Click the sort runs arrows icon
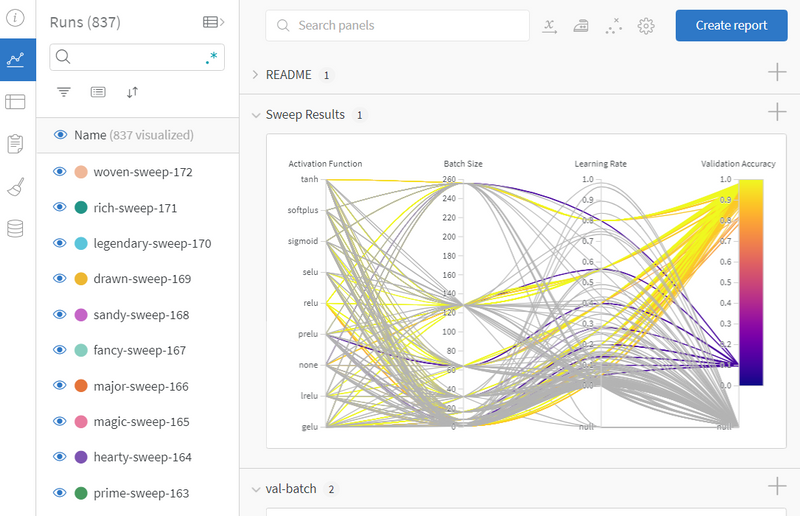Screen dimensions: 800x516 tap(132, 92)
